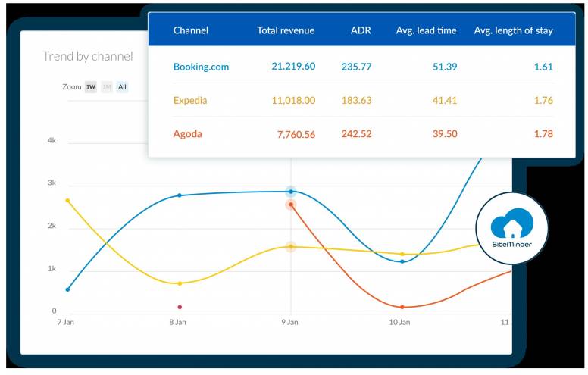
Task: Click the Channel column header
Action: 191,31
